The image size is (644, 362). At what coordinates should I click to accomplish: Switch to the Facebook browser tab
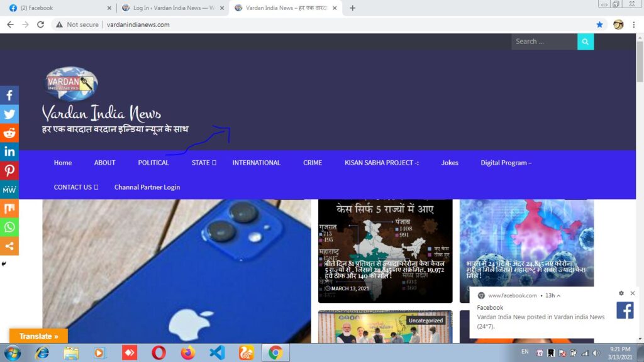(60, 8)
